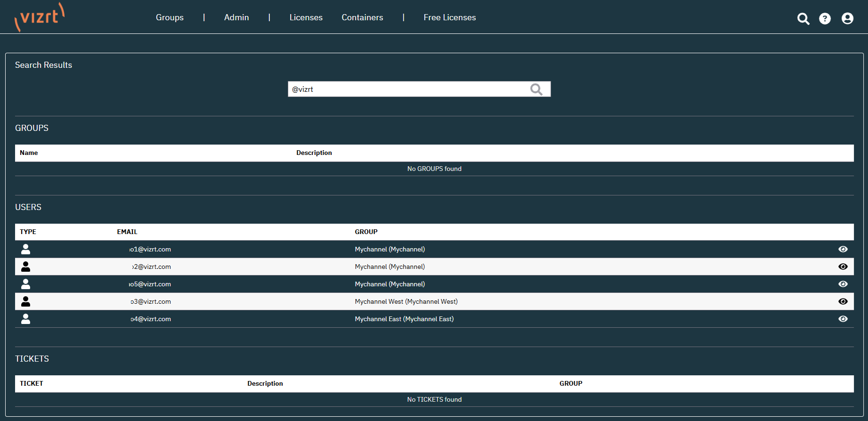Click the TYPE column header

(x=28, y=232)
